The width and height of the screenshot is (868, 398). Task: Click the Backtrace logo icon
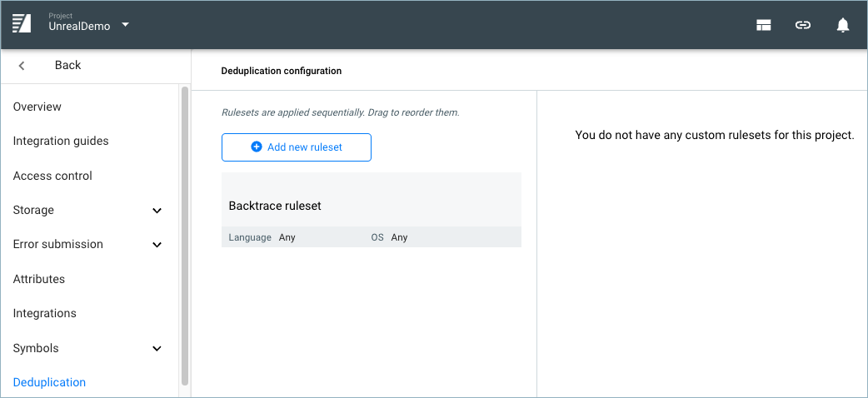pyautogui.click(x=22, y=24)
